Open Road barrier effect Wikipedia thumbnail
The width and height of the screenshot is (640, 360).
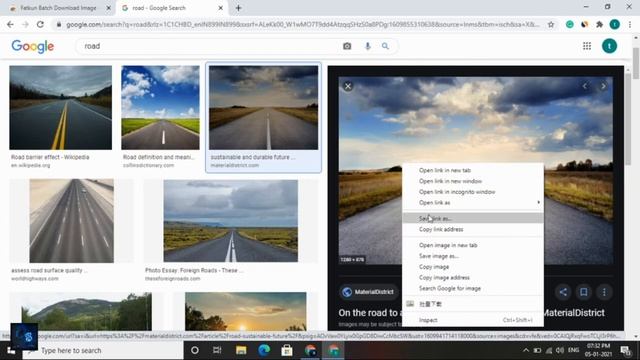click(60, 107)
